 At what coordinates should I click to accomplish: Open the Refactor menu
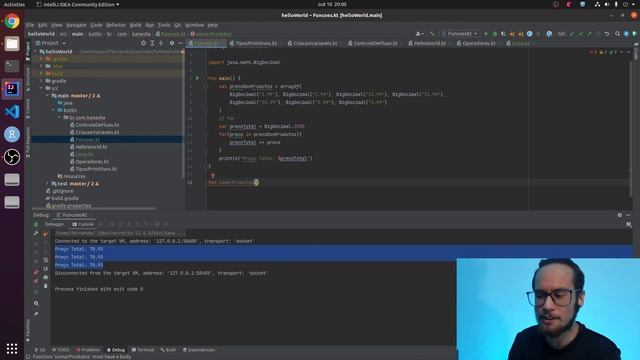pyautogui.click(x=116, y=25)
